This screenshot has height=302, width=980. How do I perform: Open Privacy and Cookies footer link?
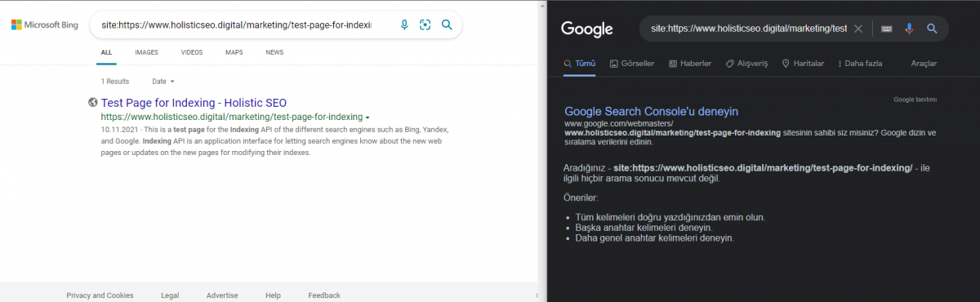100,295
